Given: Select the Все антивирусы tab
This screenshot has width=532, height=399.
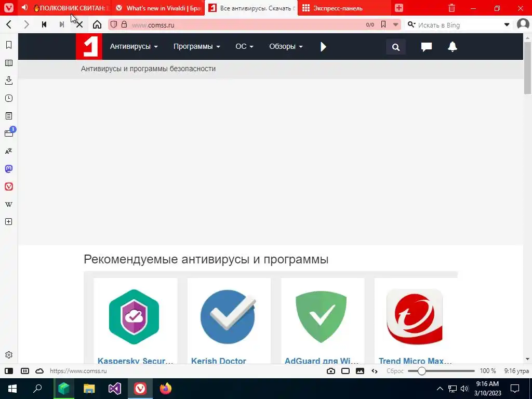Looking at the screenshot, I should point(251,8).
